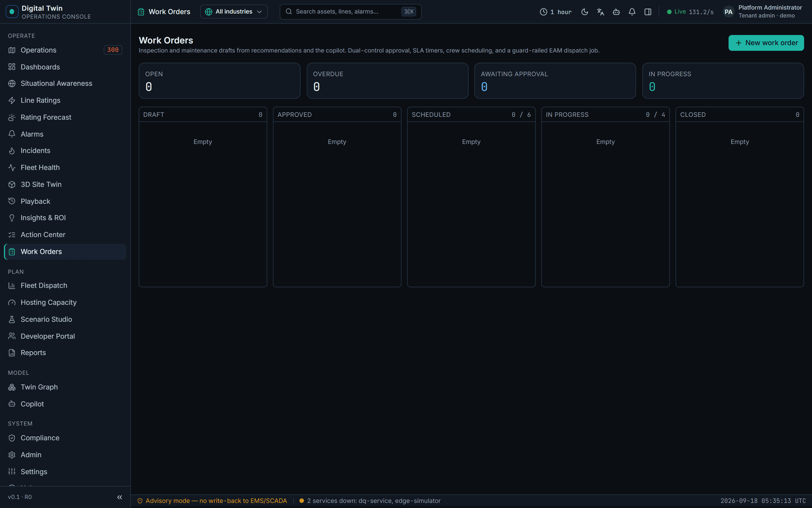Expand the All industries dropdown
The image size is (812, 508).
[234, 12]
